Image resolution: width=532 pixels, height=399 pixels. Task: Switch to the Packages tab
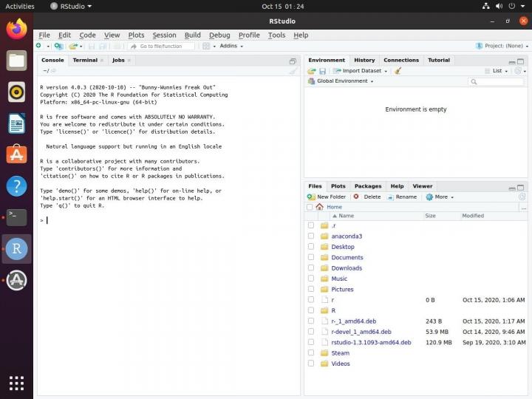(367, 186)
